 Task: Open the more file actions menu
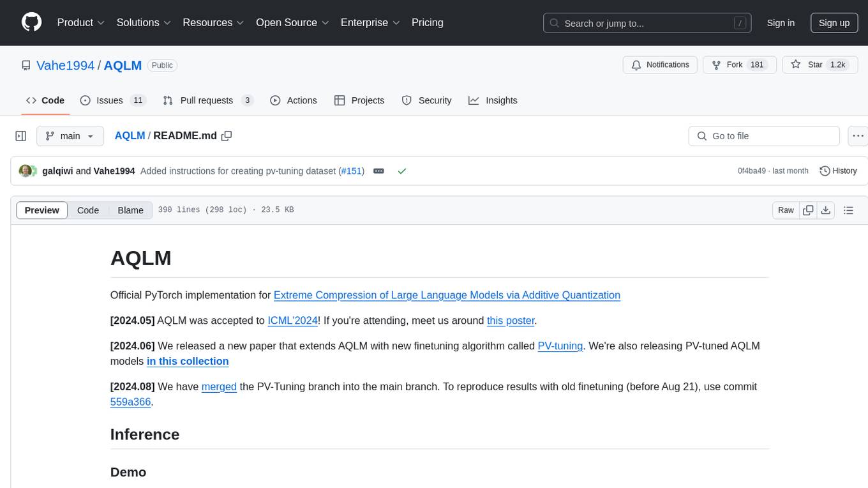click(858, 136)
